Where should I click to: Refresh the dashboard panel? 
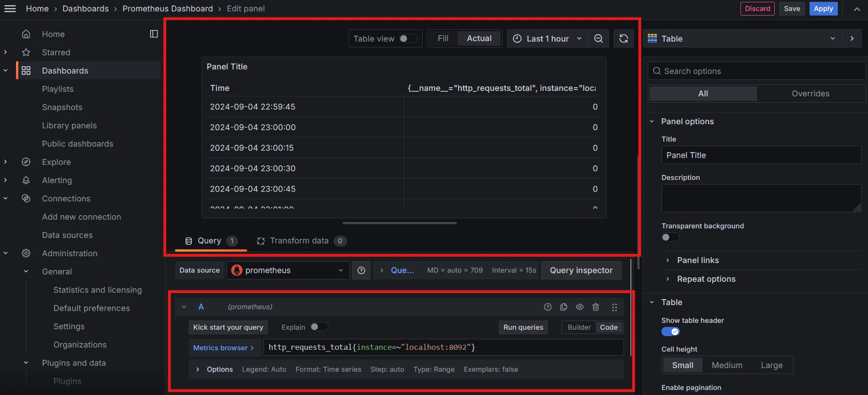click(624, 39)
